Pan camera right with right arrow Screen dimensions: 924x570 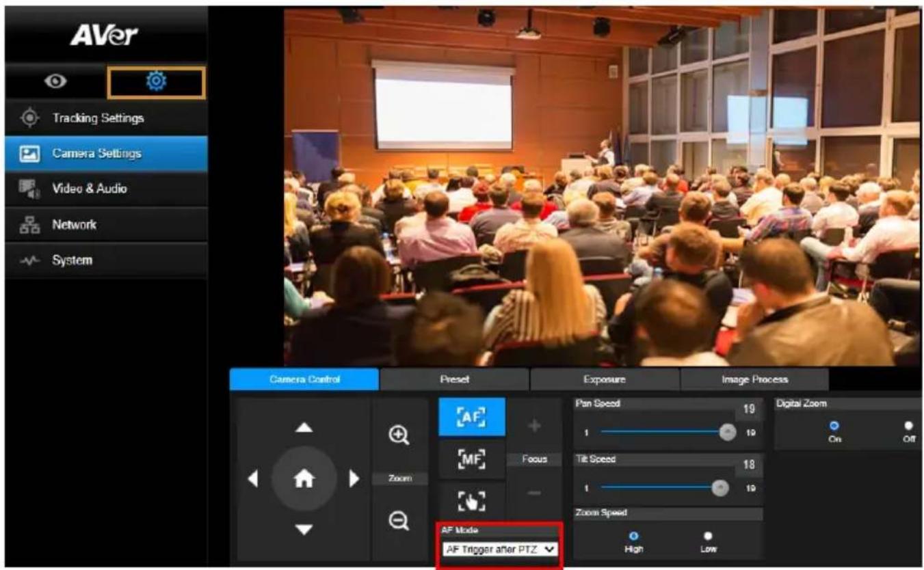click(355, 478)
